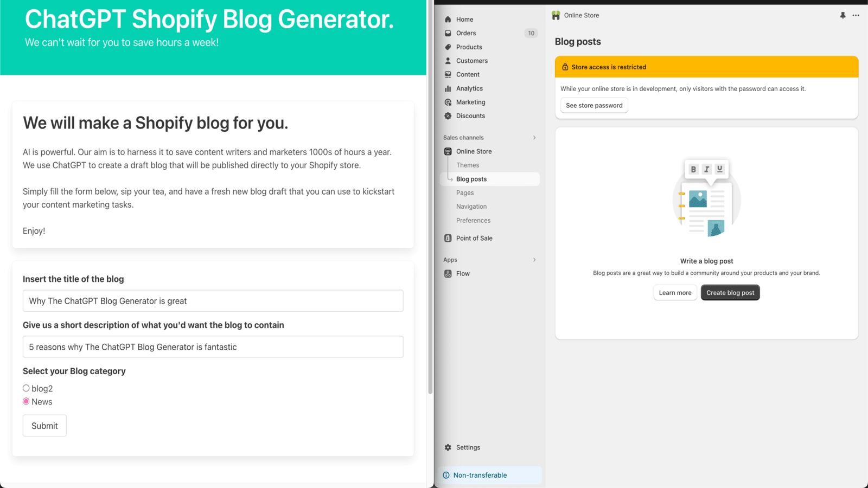868x488 pixels.
Task: Click the left page vertical scrollbar
Action: [430, 197]
